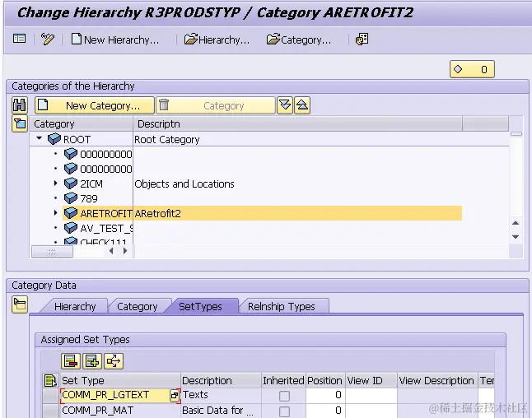Click 'Root Category' description text
Viewport: 532px width, 418px height.
click(x=167, y=139)
